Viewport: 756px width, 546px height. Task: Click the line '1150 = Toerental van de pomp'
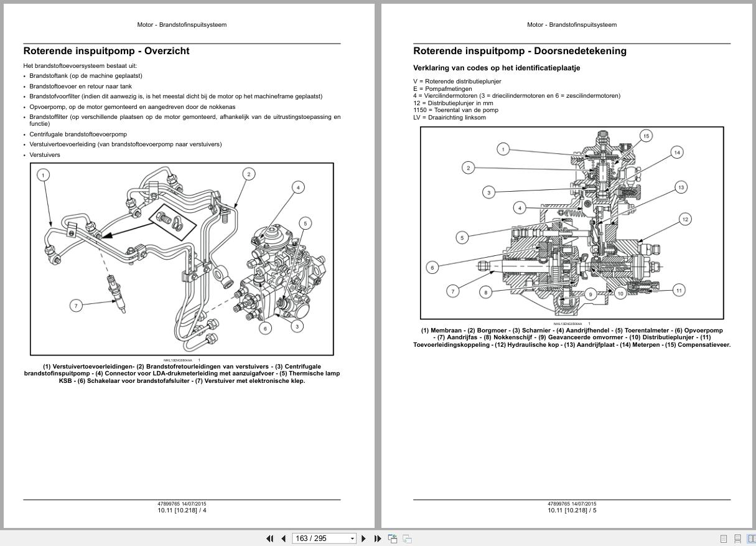click(x=455, y=110)
